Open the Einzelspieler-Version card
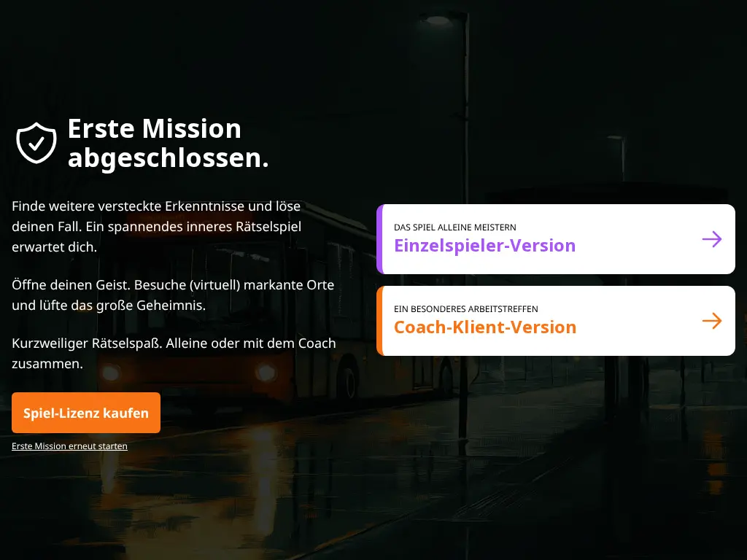Image resolution: width=747 pixels, height=560 pixels. (555, 239)
